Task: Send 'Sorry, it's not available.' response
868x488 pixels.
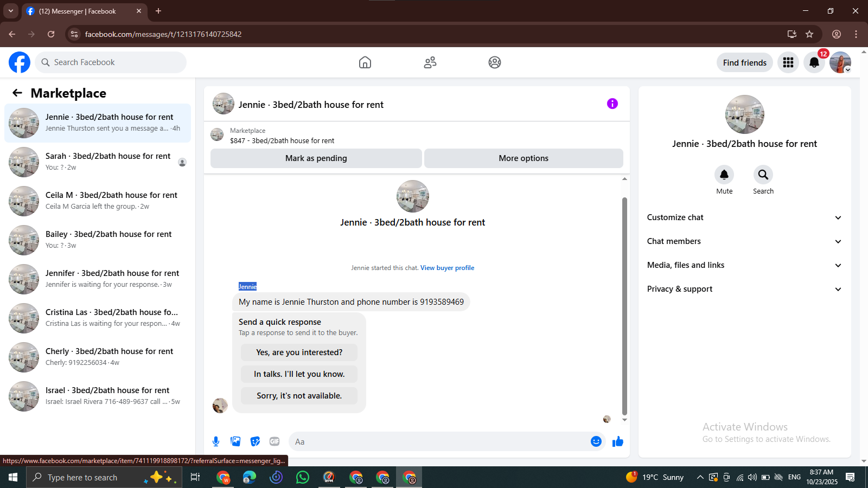Action: (299, 396)
